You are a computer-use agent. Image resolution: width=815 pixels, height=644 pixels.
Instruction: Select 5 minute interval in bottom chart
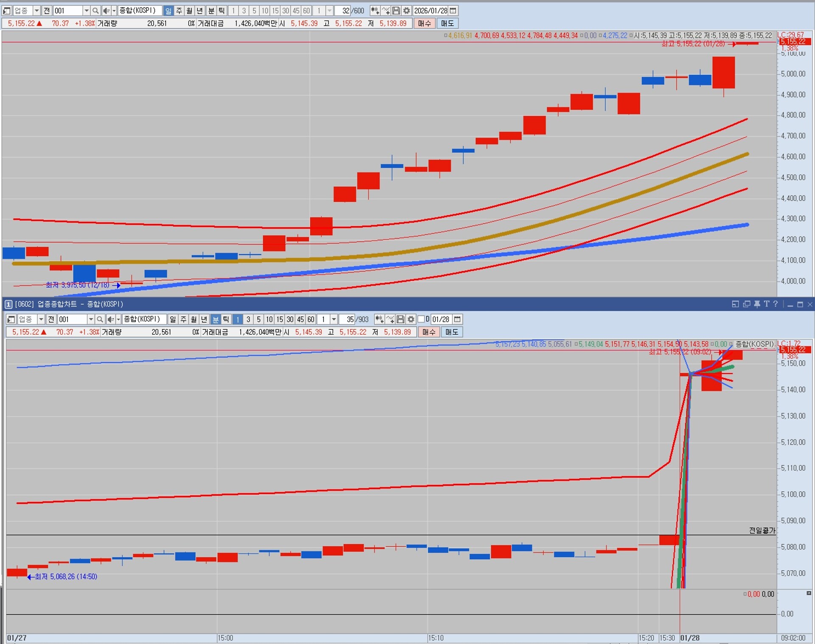point(259,319)
